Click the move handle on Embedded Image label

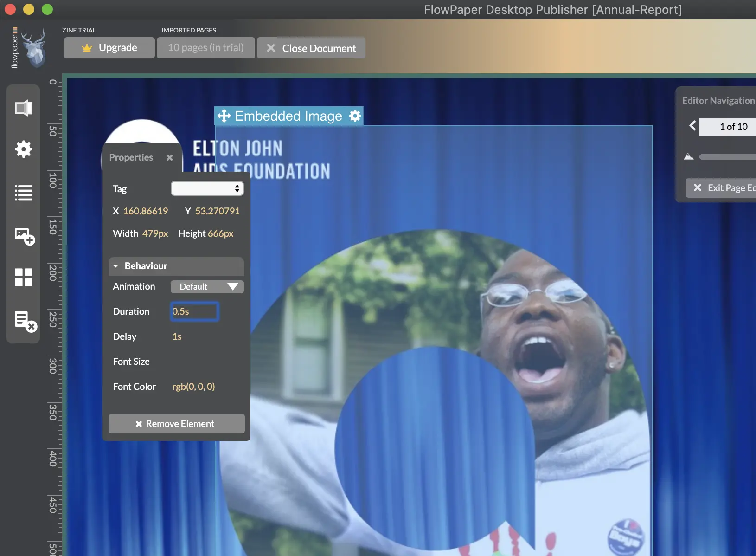[224, 116]
